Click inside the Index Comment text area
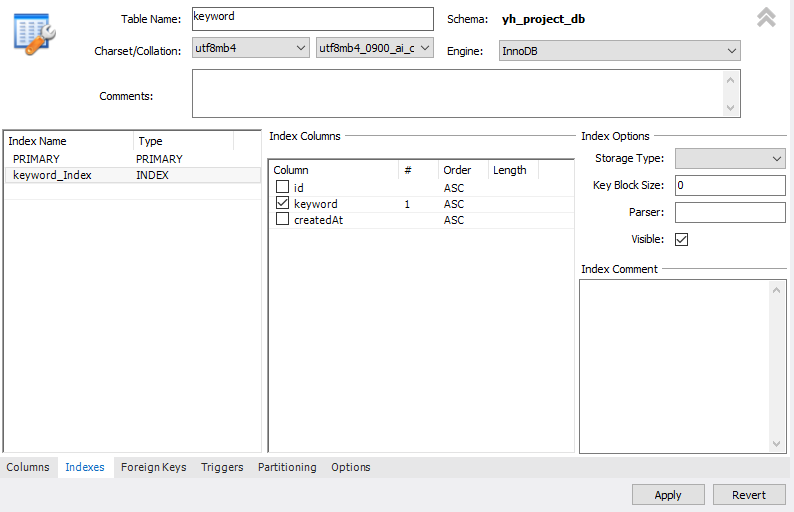Viewport: 794px width, 512px height. (674, 366)
